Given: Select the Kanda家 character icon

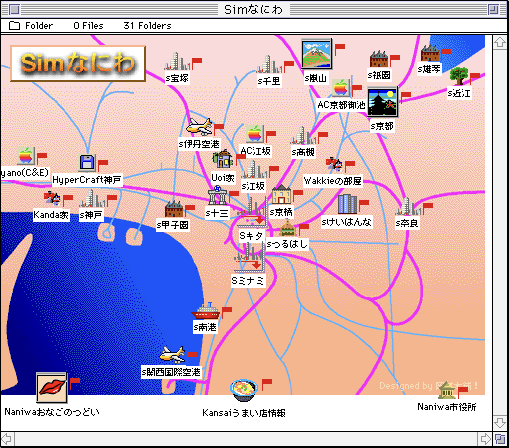Looking at the screenshot, I should (52, 198).
